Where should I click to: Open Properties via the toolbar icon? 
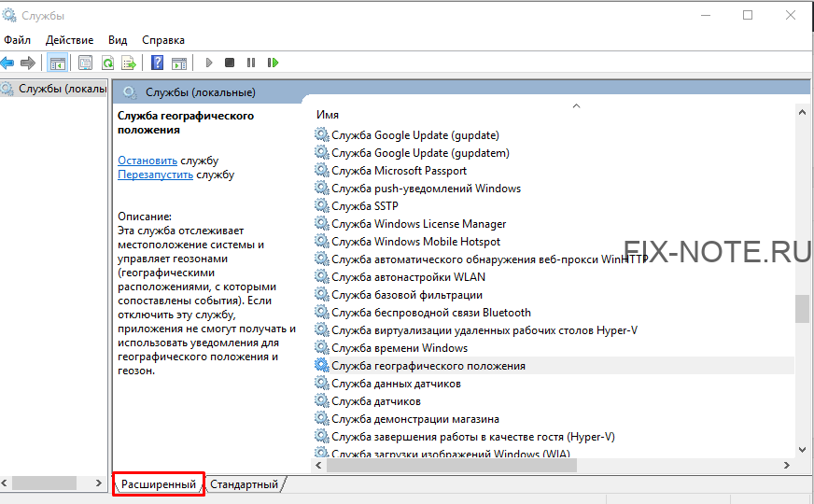86,63
